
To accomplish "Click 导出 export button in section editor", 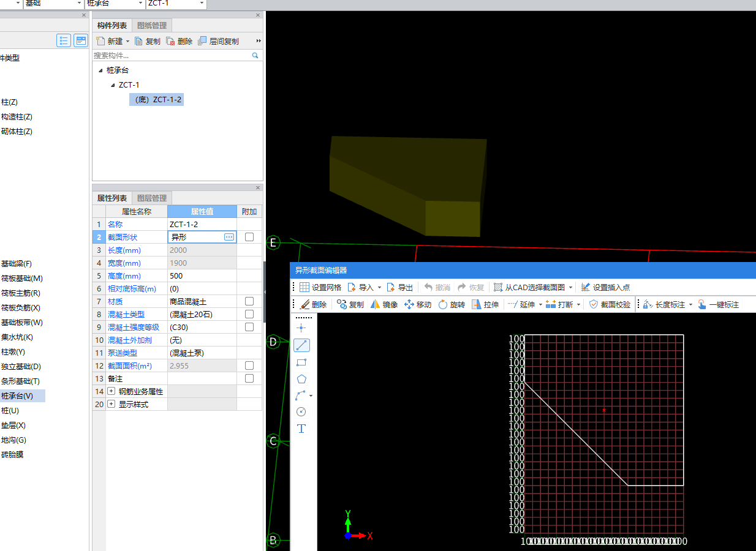I will pos(400,287).
